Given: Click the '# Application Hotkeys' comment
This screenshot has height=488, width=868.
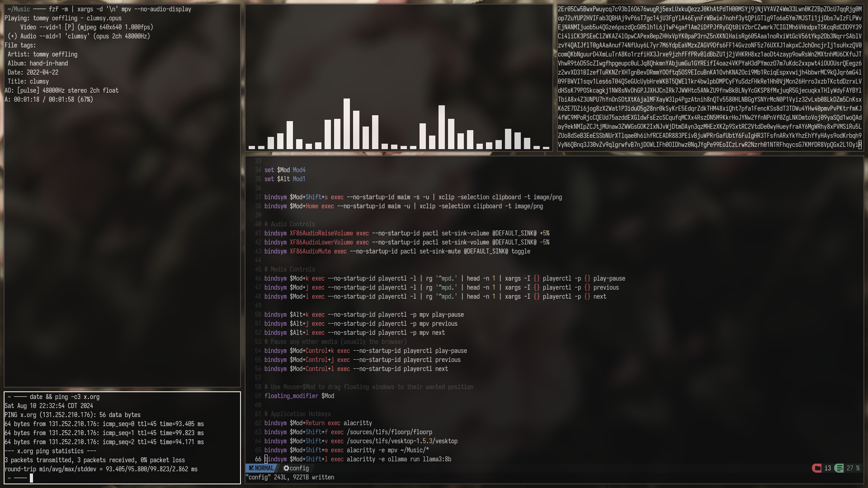Looking at the screenshot, I should 297,414.
